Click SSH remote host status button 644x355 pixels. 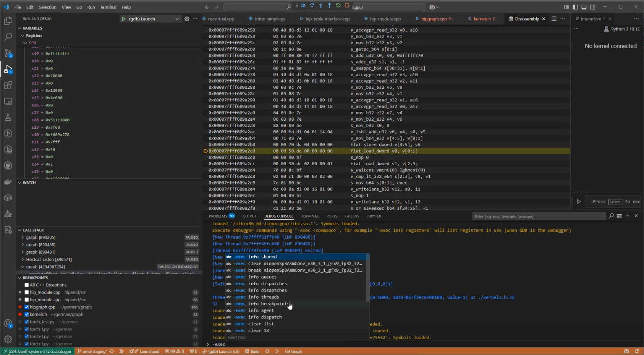tap(37, 351)
